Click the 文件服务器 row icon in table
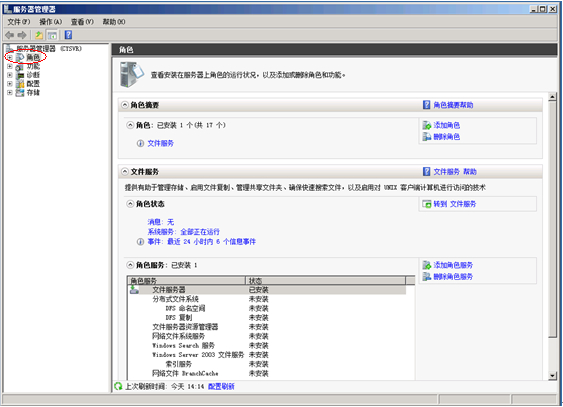The width and height of the screenshot is (563, 407). coord(134,290)
